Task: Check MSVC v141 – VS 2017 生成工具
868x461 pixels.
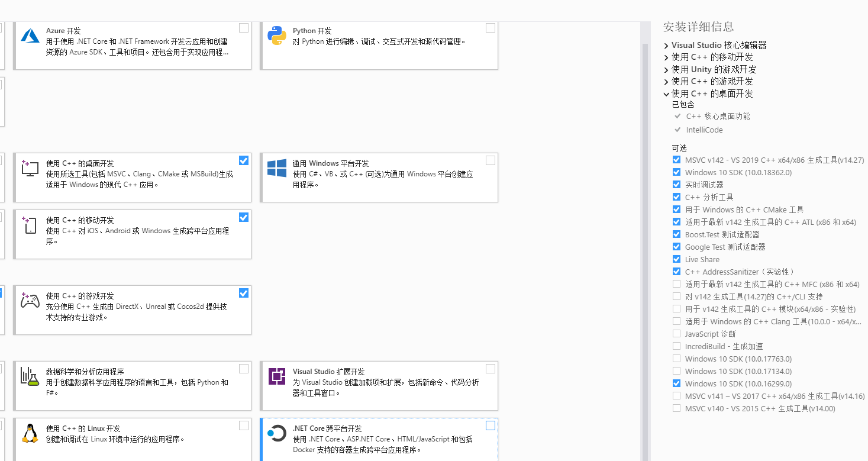Action: (x=676, y=396)
